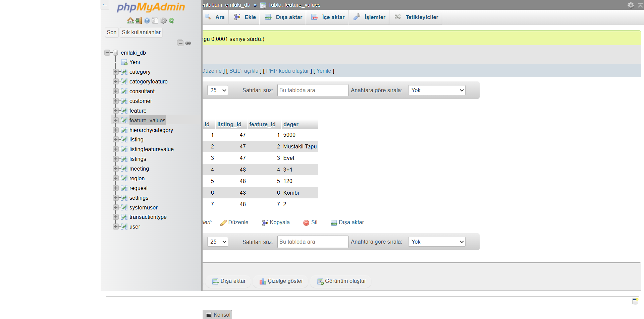This screenshot has height=319, width=644.
Task: Expand the listing table node
Action: [116, 139]
